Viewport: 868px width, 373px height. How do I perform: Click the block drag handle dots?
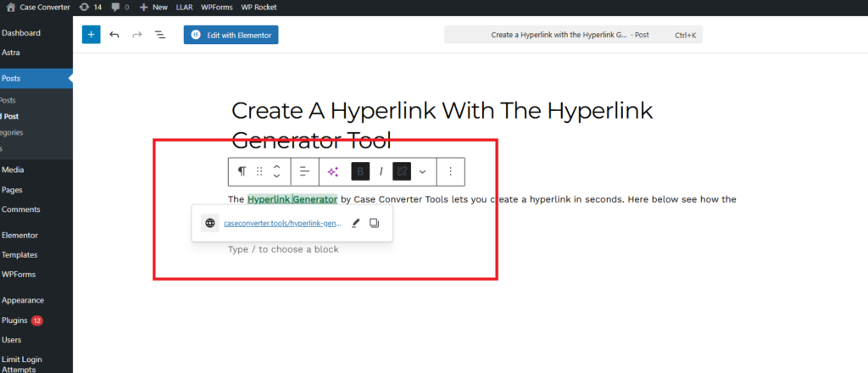[x=259, y=171]
